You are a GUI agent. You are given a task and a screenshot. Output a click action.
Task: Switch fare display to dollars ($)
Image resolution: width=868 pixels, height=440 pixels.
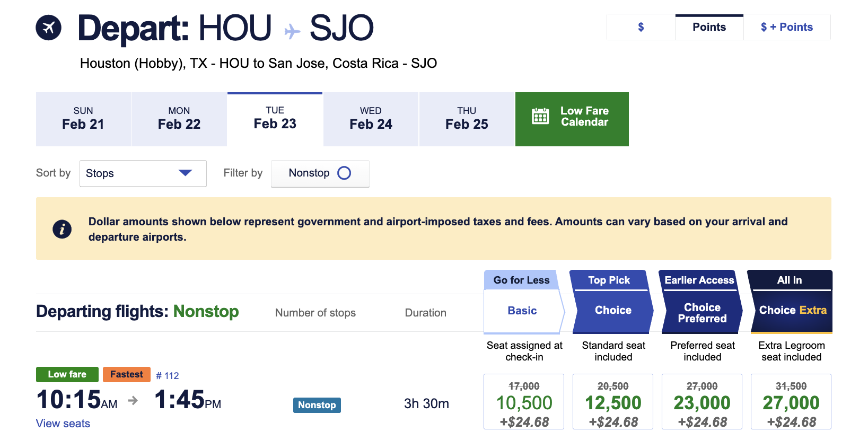click(641, 27)
